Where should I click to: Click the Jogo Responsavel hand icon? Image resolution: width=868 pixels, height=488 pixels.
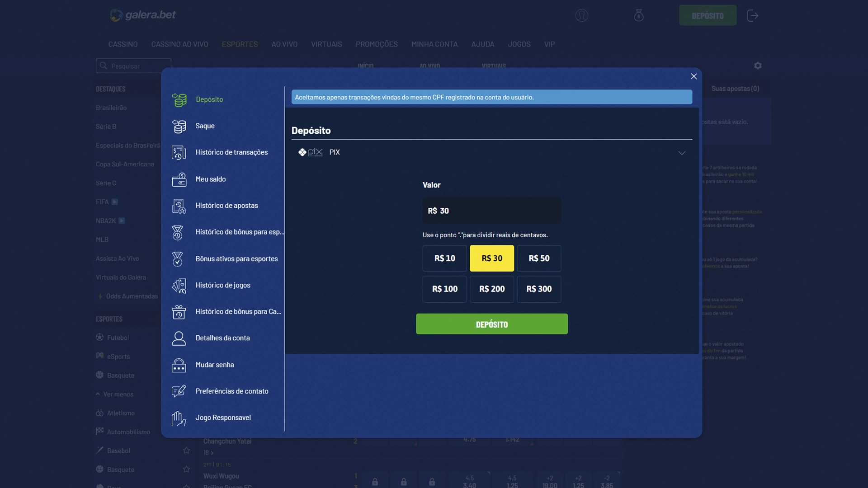(x=179, y=418)
